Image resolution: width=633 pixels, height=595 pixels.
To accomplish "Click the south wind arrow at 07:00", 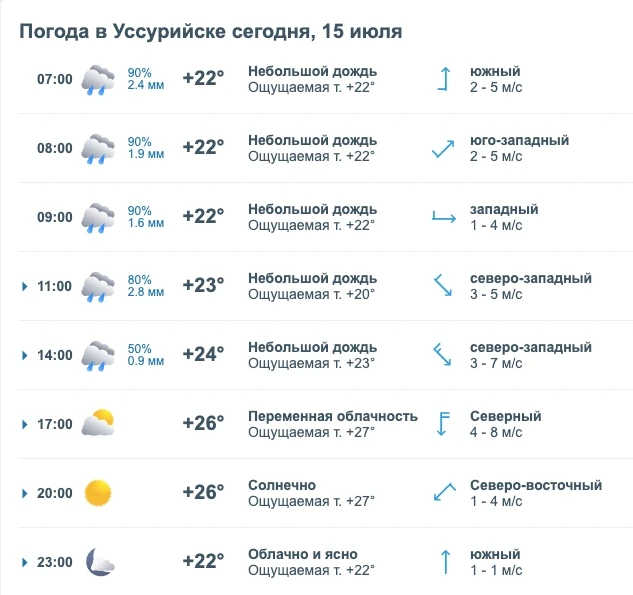I will pyautogui.click(x=444, y=79).
